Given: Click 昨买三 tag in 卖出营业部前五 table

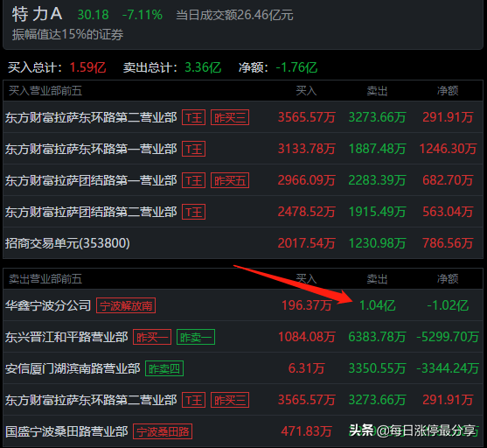Looking at the screenshot, I should tap(230, 400).
